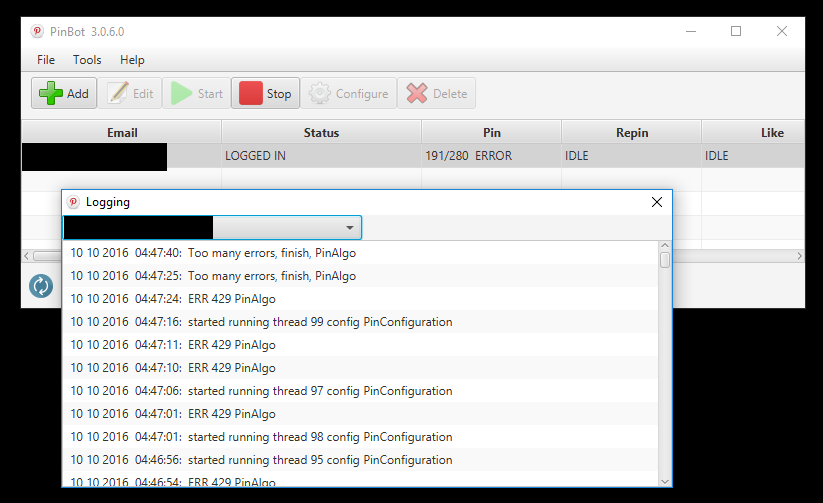
Task: Select log entry started running thread 97
Action: (x=360, y=391)
